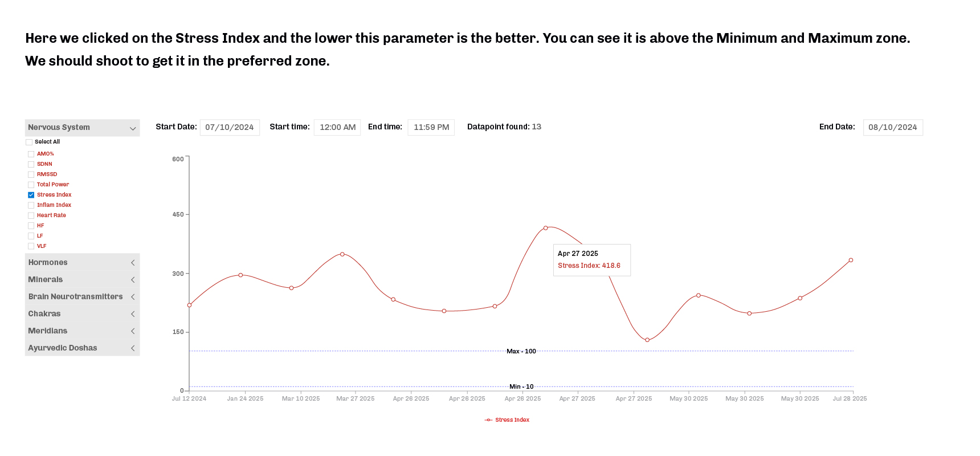
Task: Click the Total Power label
Action: [53, 185]
